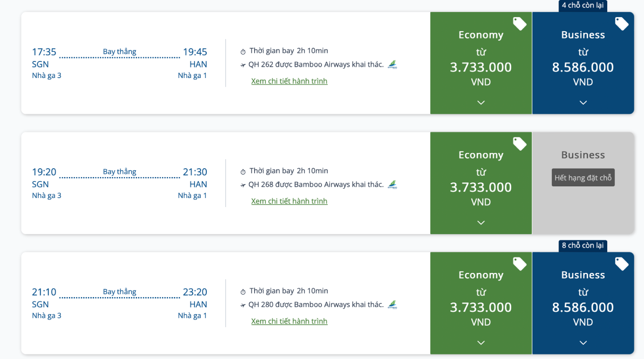Screen dimensions: 644x359
Task: Click the price tag icon on 17:35 Business
Action: click(x=621, y=24)
